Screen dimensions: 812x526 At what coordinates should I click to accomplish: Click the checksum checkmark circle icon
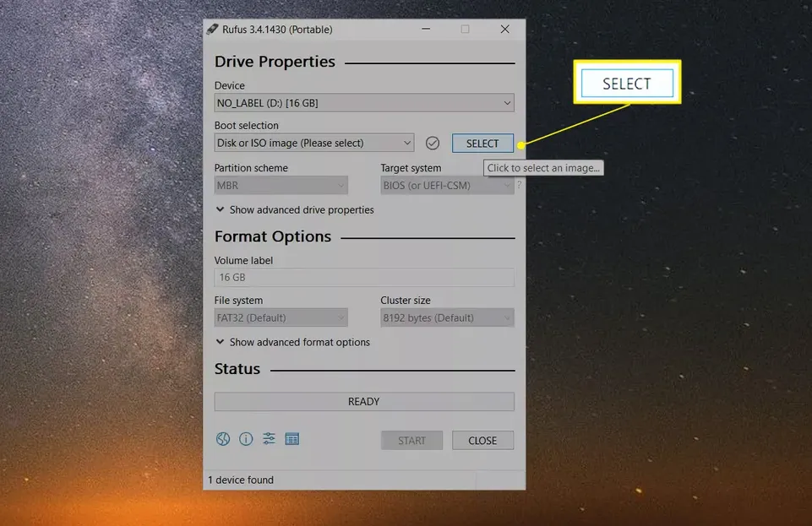click(433, 144)
